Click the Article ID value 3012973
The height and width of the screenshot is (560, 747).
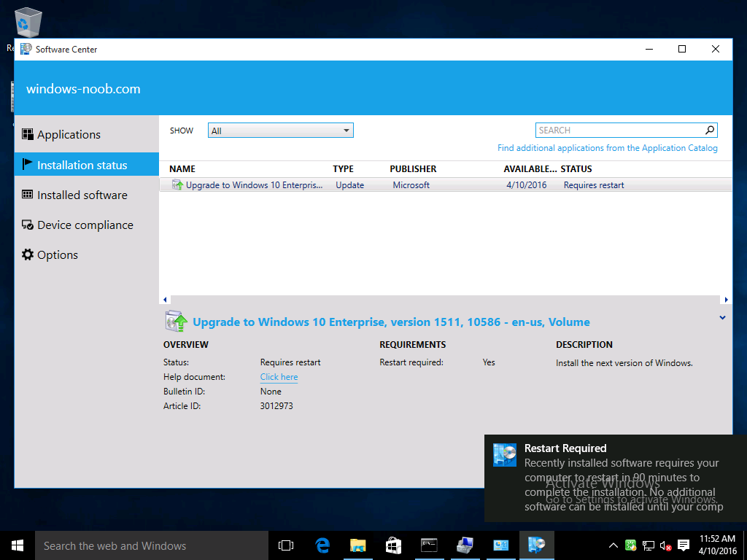[x=276, y=406]
